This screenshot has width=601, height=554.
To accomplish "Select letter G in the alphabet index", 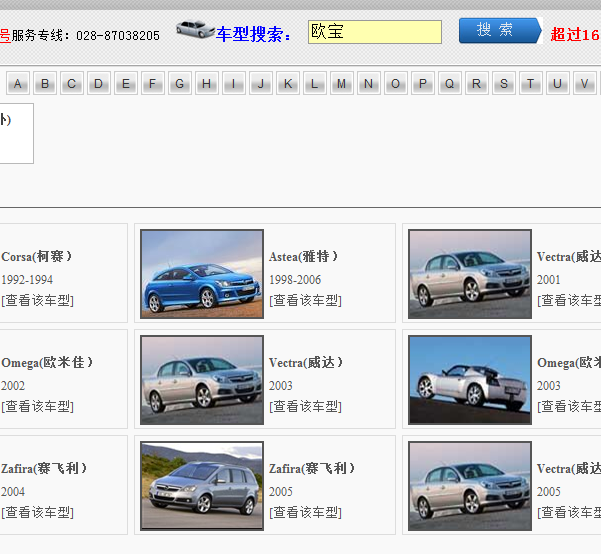I will click(180, 83).
